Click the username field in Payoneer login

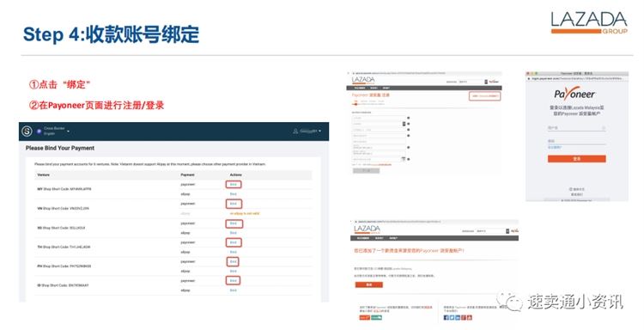577,128
